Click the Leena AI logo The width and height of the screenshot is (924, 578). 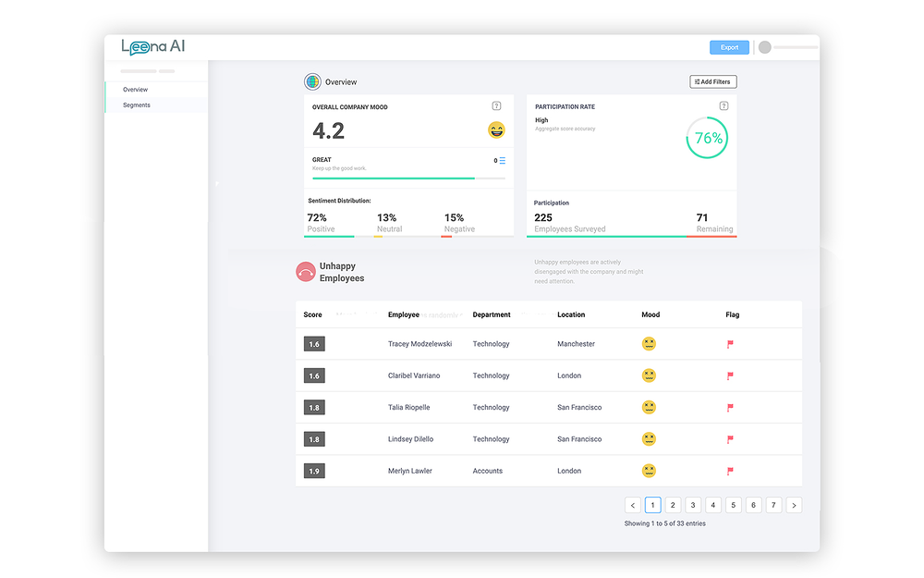tap(153, 46)
